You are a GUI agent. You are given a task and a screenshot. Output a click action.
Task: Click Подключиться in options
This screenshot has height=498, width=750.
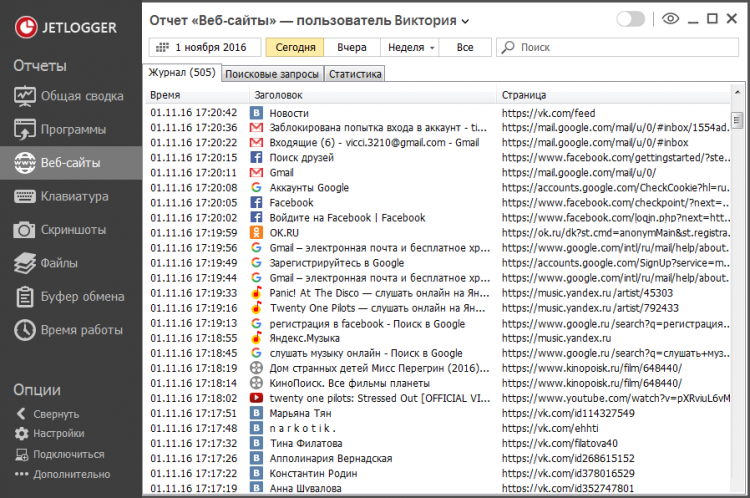[59, 454]
